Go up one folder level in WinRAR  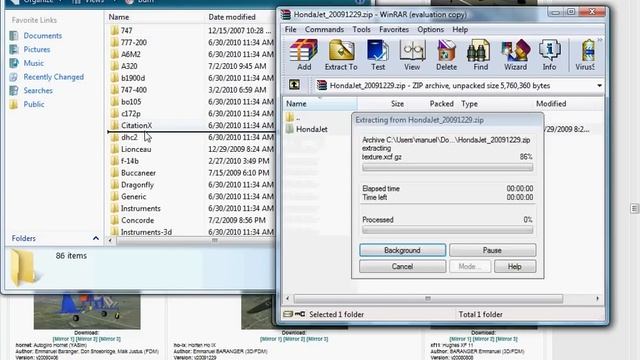point(294,85)
